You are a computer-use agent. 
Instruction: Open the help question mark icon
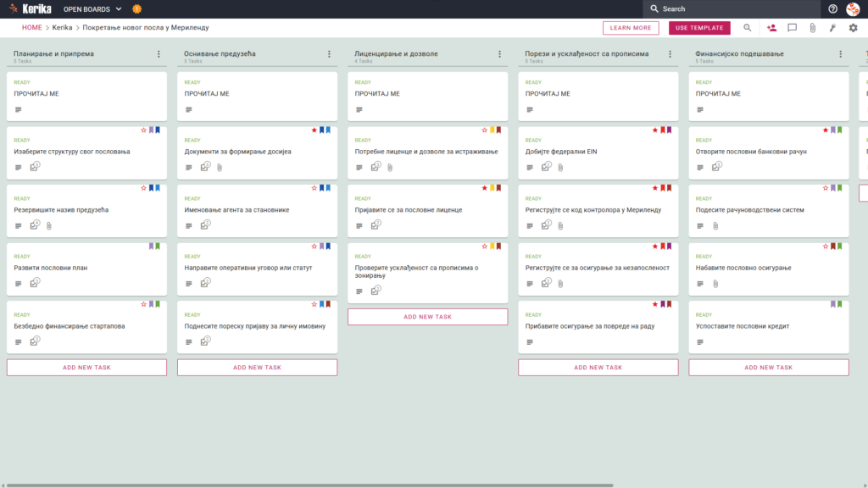pos(832,8)
